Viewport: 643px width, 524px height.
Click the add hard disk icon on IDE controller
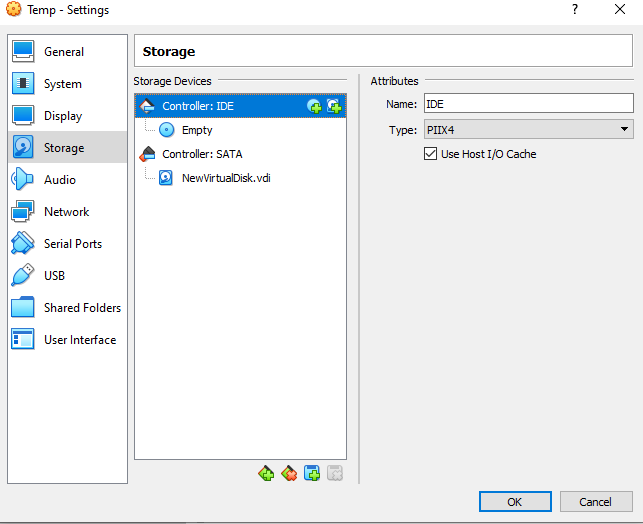[x=334, y=106]
